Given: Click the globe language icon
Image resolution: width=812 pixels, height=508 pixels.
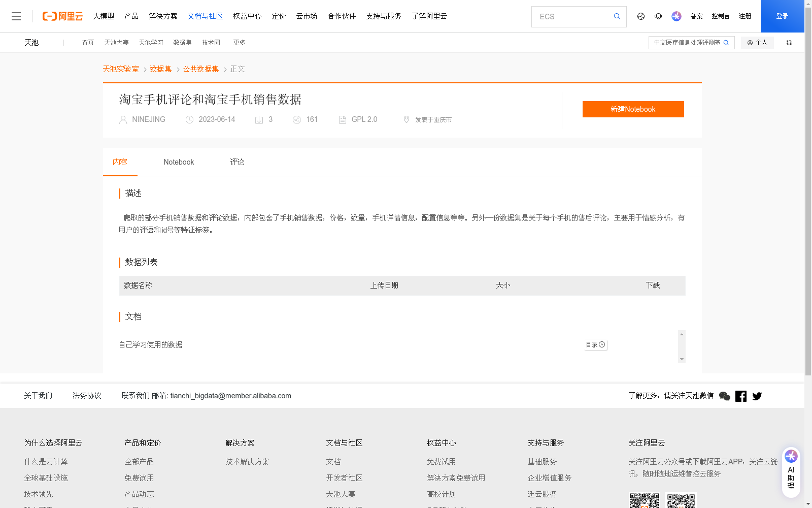Looking at the screenshot, I should pos(641,16).
